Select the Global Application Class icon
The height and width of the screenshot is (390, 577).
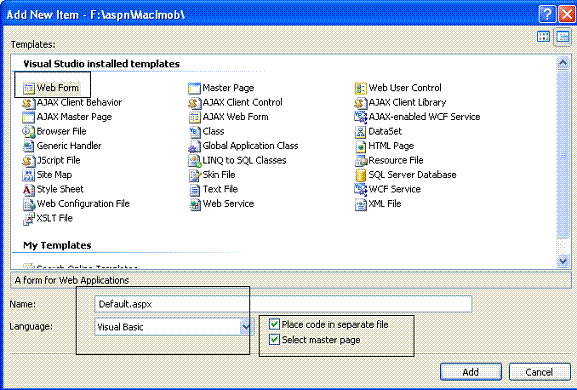[x=194, y=146]
